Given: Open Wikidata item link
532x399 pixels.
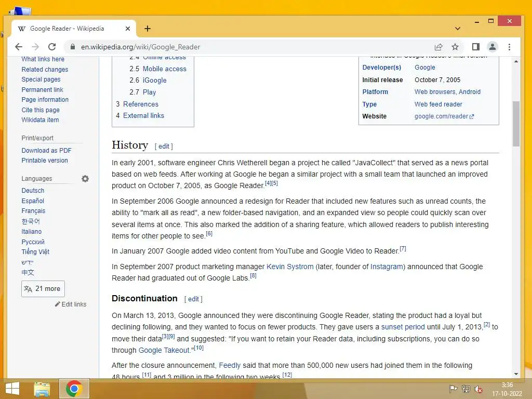Looking at the screenshot, I should tap(40, 120).
